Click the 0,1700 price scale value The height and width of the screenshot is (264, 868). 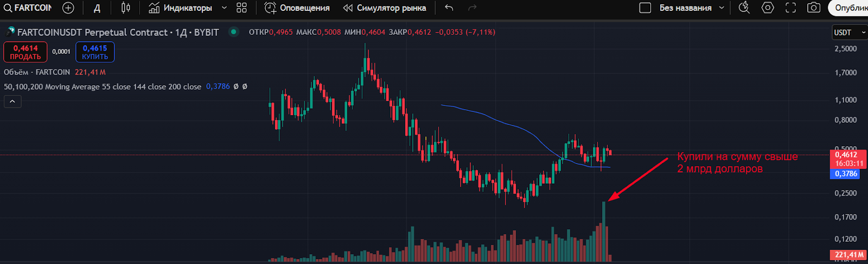pyautogui.click(x=846, y=217)
